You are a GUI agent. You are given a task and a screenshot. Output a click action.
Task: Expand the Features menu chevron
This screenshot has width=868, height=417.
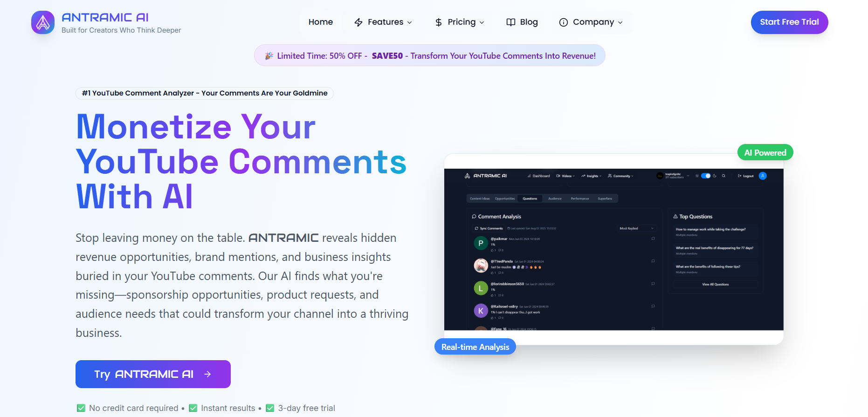(410, 22)
